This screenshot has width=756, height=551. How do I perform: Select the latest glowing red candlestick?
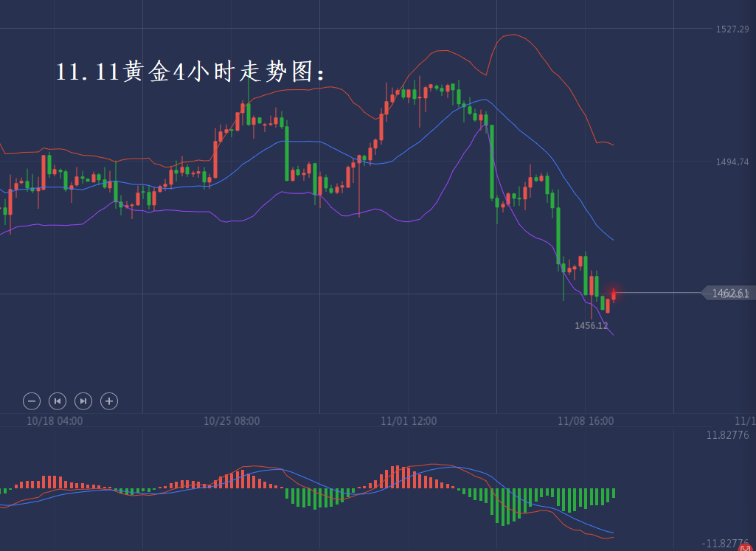tap(614, 294)
